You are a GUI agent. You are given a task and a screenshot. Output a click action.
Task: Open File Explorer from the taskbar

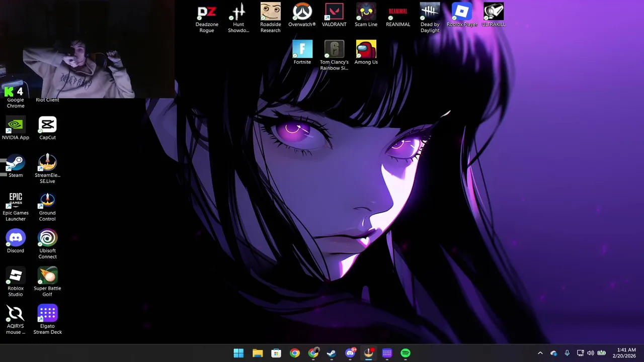[x=258, y=353]
